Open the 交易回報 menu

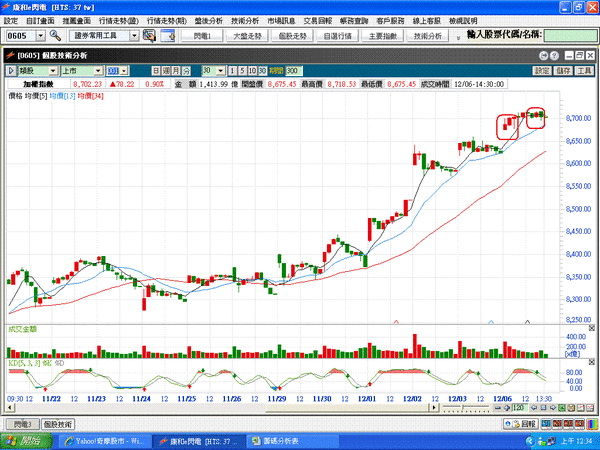pos(318,21)
